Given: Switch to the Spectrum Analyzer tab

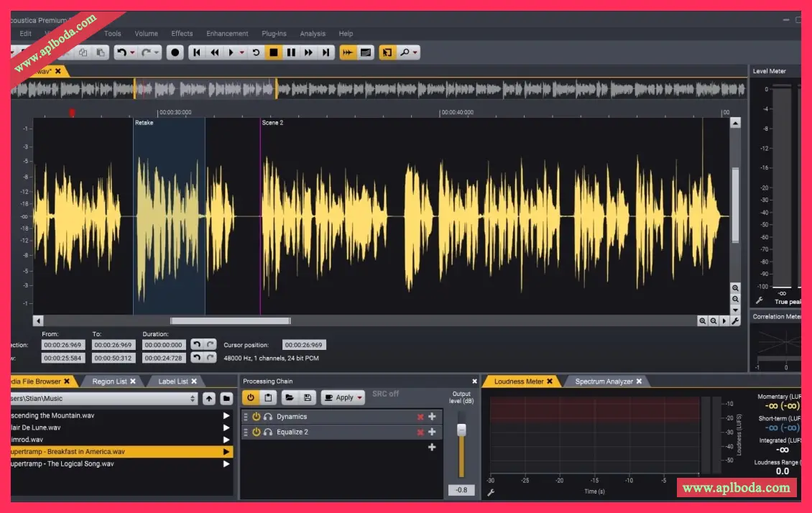Looking at the screenshot, I should pos(604,382).
